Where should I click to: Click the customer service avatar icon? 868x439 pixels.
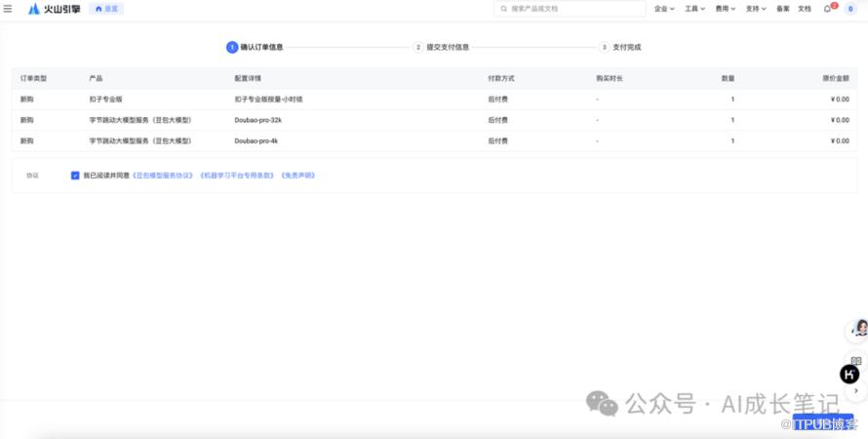857,329
